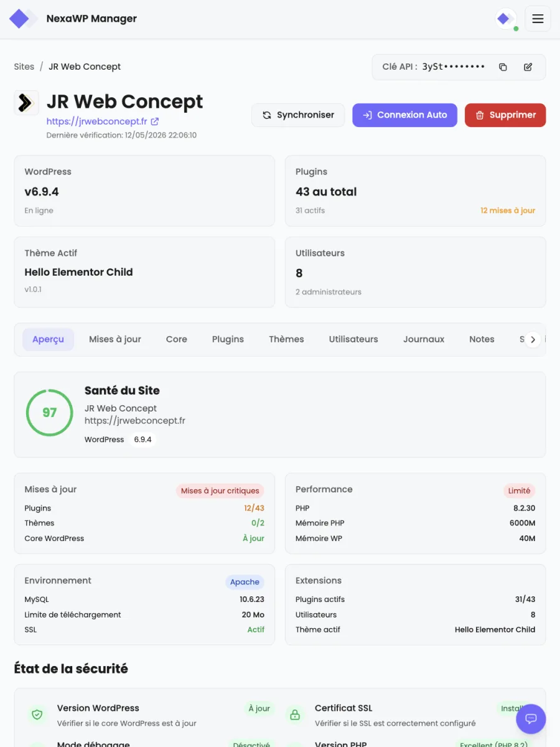
Task: Click the '31/43' active plugins value
Action: click(x=525, y=599)
